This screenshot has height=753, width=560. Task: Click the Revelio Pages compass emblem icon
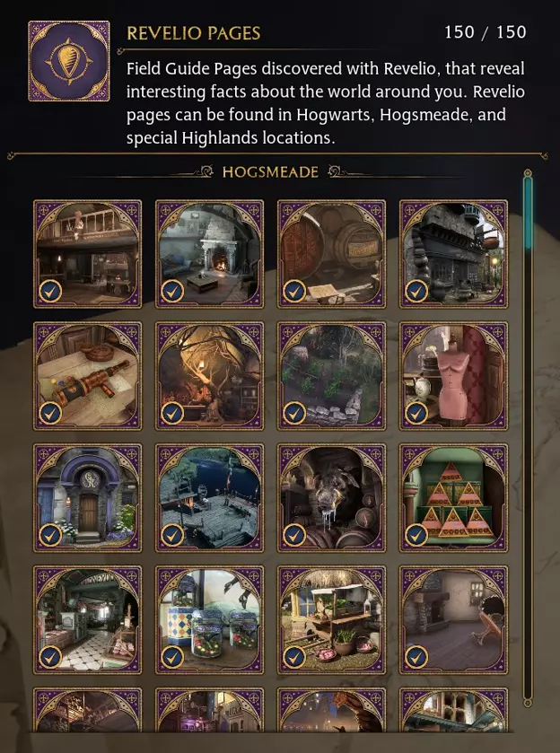(69, 61)
